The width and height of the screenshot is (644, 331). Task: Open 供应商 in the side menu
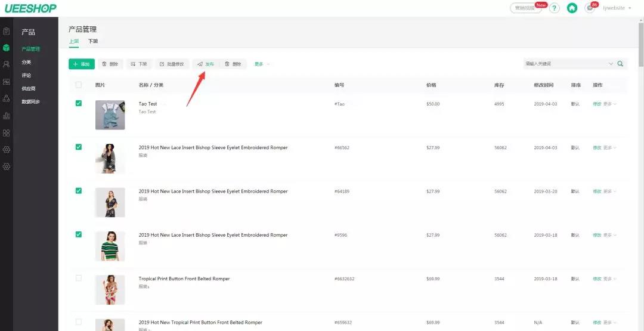[29, 88]
